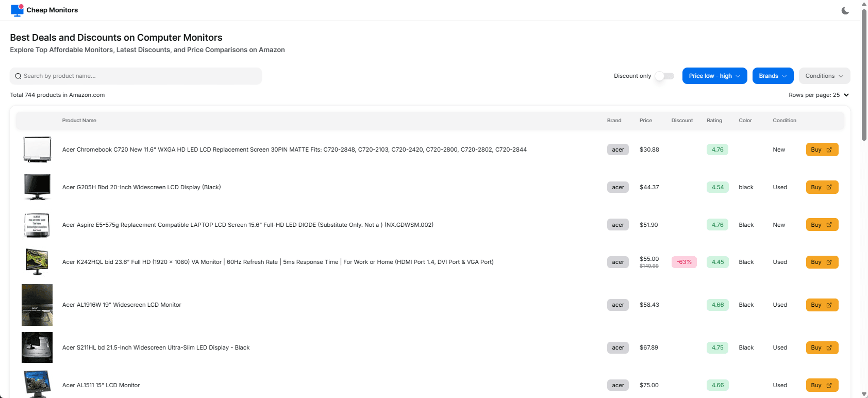
Task: Open the Price low - high sort dropdown
Action: point(714,76)
